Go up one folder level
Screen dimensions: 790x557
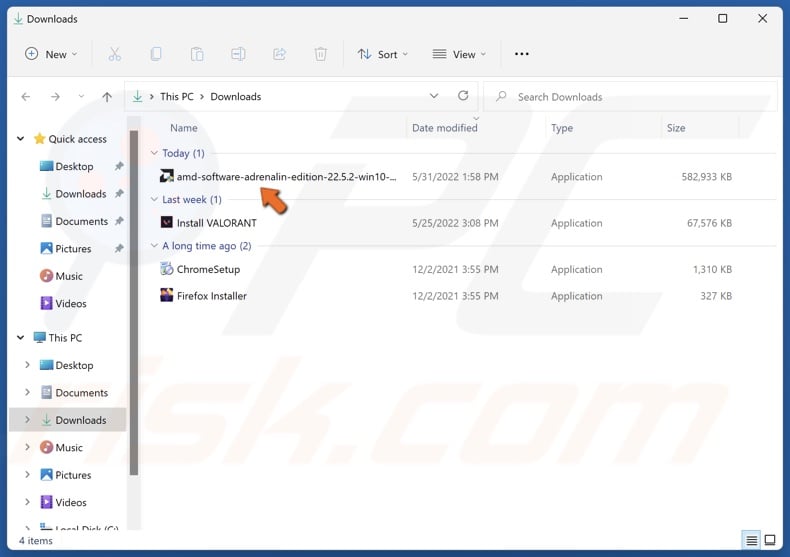[x=107, y=97]
